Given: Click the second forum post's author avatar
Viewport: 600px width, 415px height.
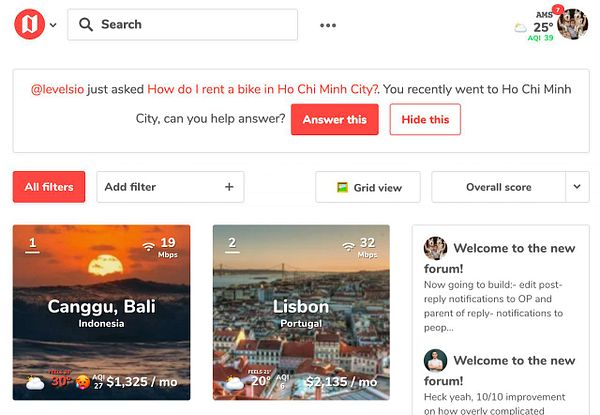Looking at the screenshot, I should (x=435, y=360).
